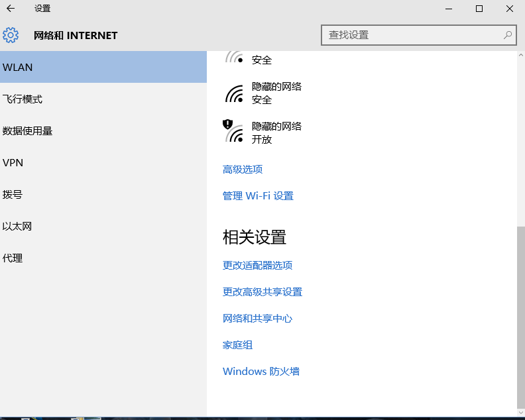Screen dimensions: 525x420
Task: Select the open hidden network with the shield icon
Action: click(x=233, y=131)
